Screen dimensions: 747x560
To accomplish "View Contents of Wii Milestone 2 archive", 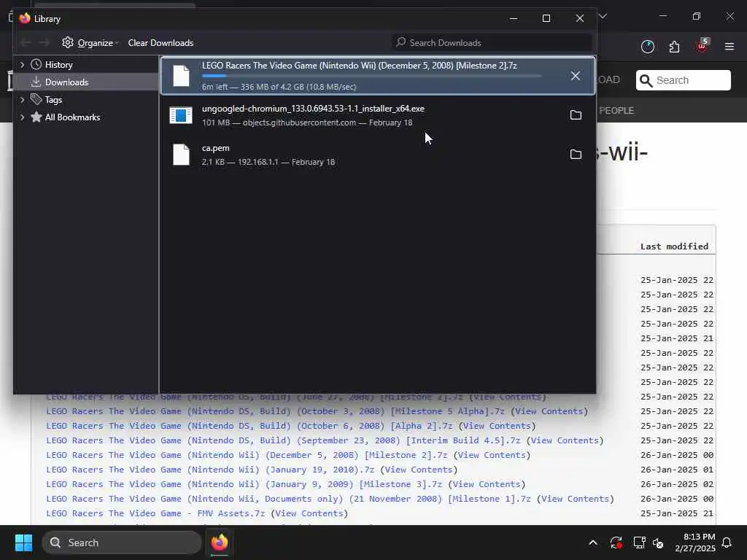I will coord(492,455).
